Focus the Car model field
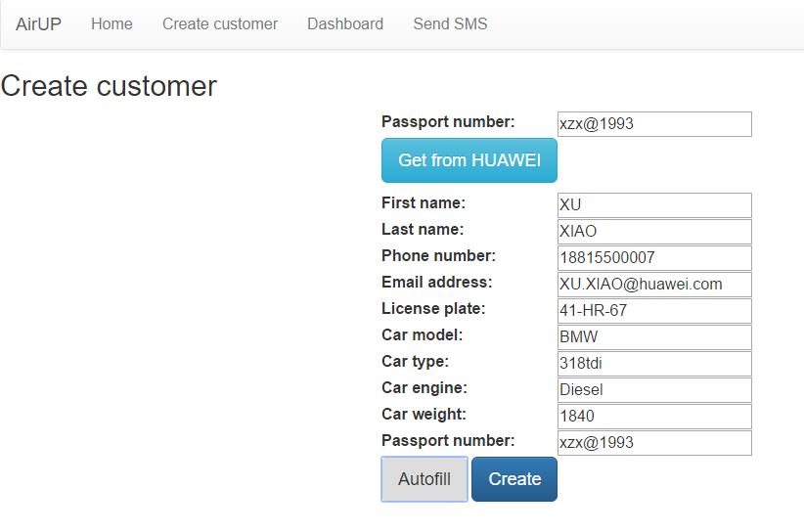 pos(654,337)
